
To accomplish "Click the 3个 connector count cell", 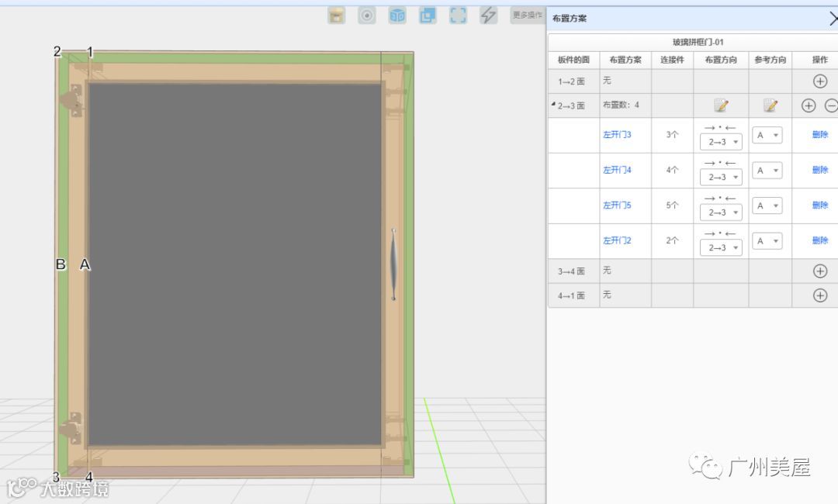I will pyautogui.click(x=672, y=135).
